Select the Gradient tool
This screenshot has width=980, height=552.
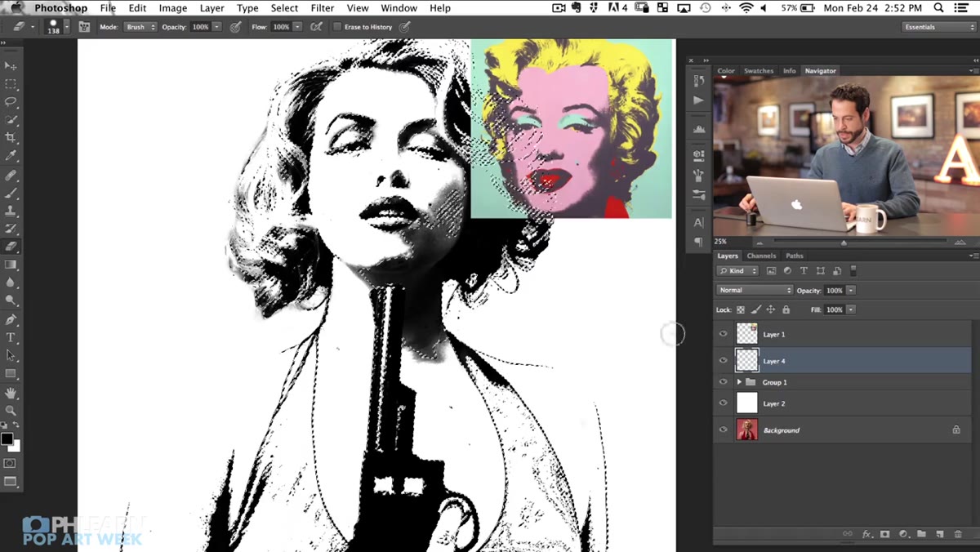coord(11,265)
